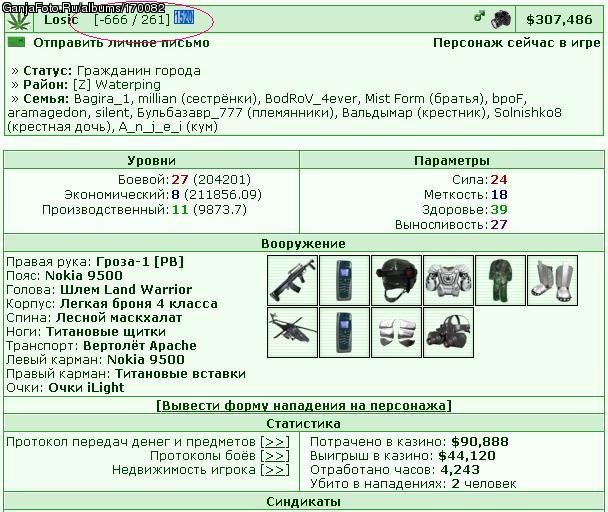This screenshot has height=512, width=608.
Task: Click Здоровье value 39
Action: [x=499, y=209]
